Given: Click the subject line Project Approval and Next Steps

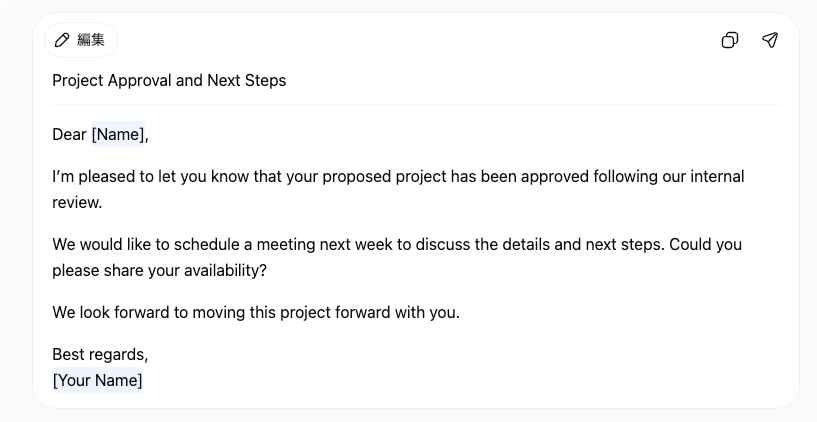Looking at the screenshot, I should pos(169,81).
